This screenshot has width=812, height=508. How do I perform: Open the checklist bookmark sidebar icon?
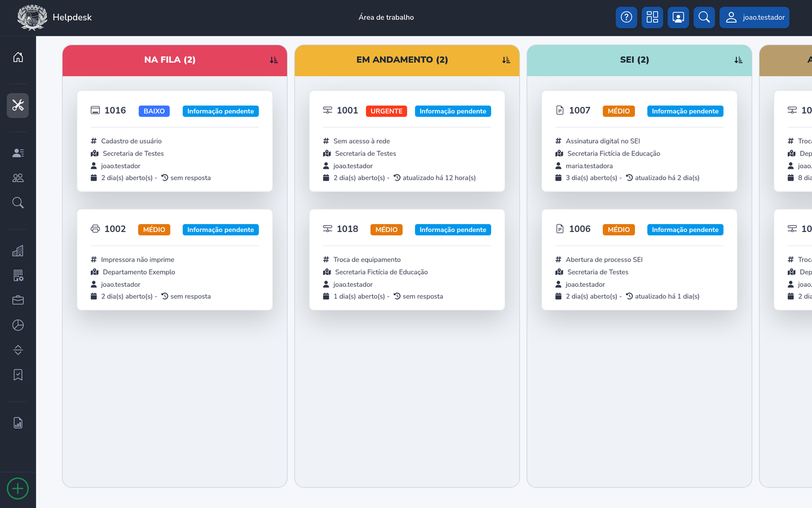[18, 375]
